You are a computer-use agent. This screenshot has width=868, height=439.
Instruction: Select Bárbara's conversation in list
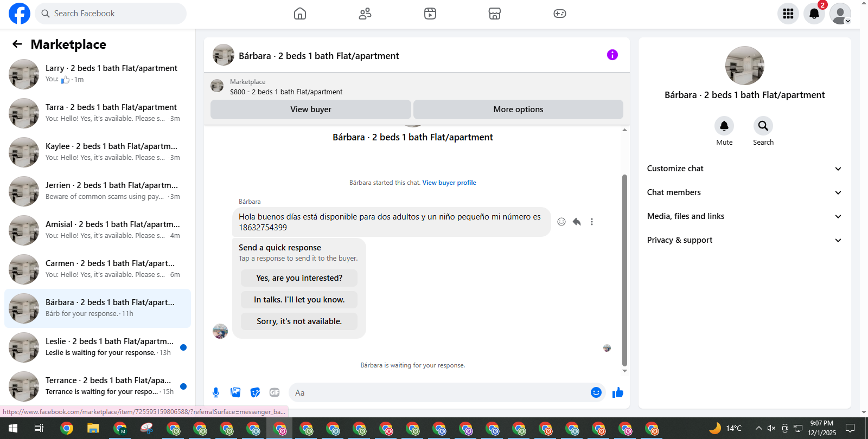pyautogui.click(x=98, y=308)
